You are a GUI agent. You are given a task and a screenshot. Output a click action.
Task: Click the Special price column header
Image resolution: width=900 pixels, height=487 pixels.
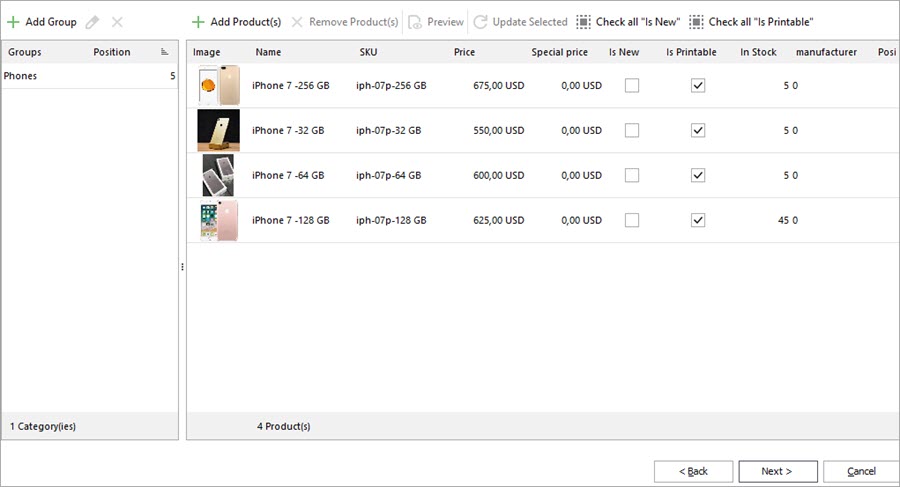pyautogui.click(x=560, y=52)
